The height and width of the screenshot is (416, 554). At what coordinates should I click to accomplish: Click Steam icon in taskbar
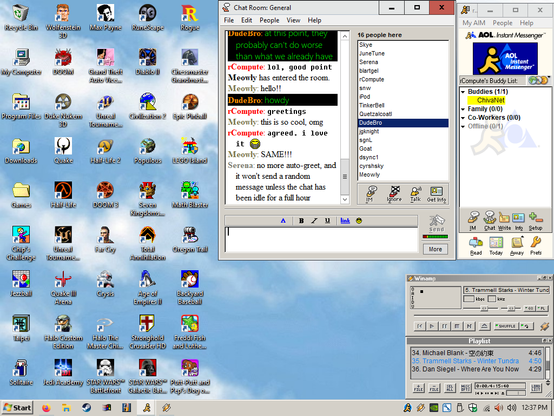tap(86, 408)
